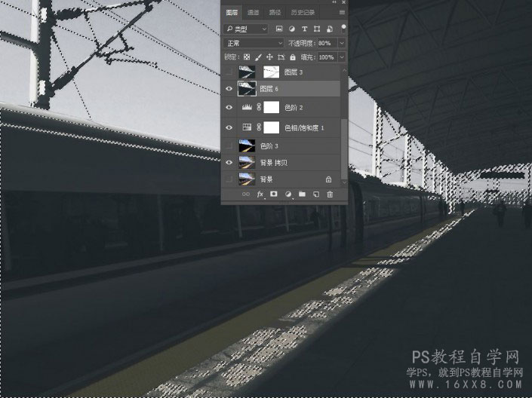The height and width of the screenshot is (398, 532).
Task: Click the lock icon on 背景 layer
Action: tap(328, 179)
